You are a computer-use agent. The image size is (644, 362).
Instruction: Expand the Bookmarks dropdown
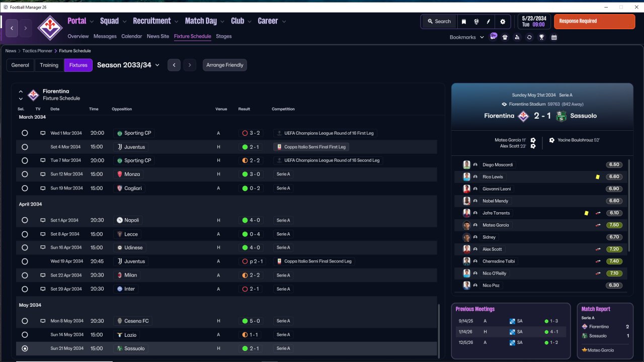click(467, 37)
